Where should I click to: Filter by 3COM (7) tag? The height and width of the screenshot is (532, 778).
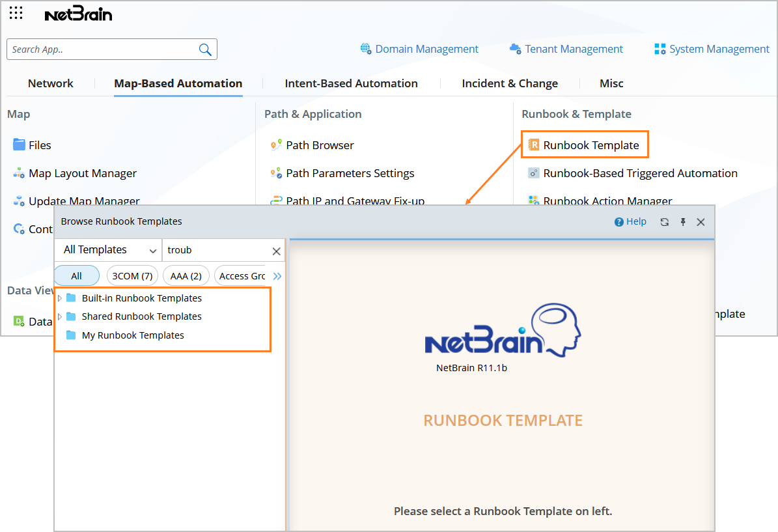tap(132, 276)
